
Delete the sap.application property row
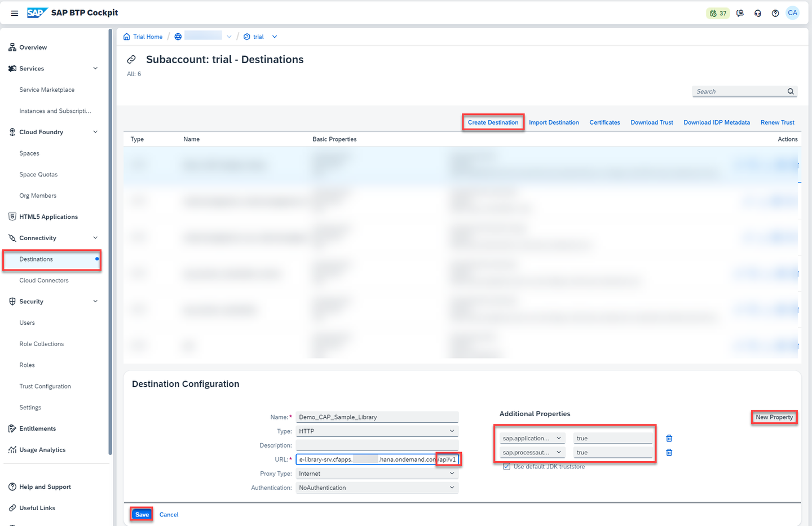669,438
